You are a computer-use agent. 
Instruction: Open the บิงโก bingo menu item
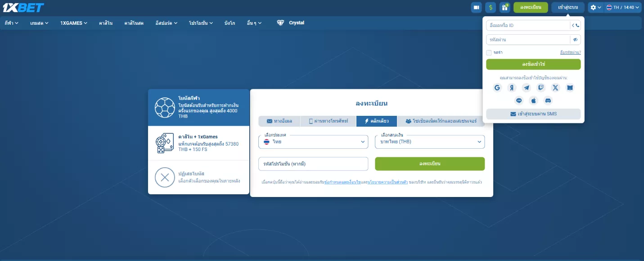click(x=230, y=23)
